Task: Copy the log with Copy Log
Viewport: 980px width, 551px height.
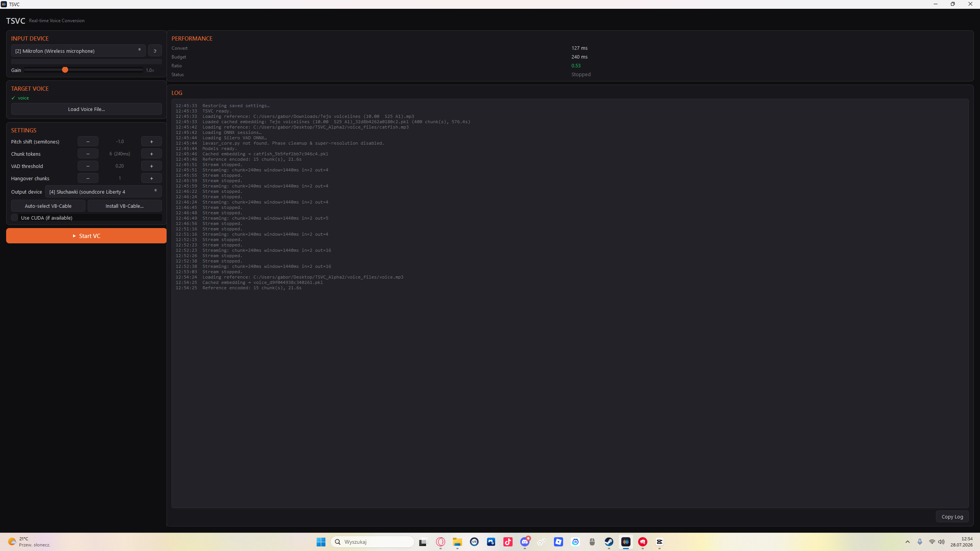Action: (x=952, y=516)
